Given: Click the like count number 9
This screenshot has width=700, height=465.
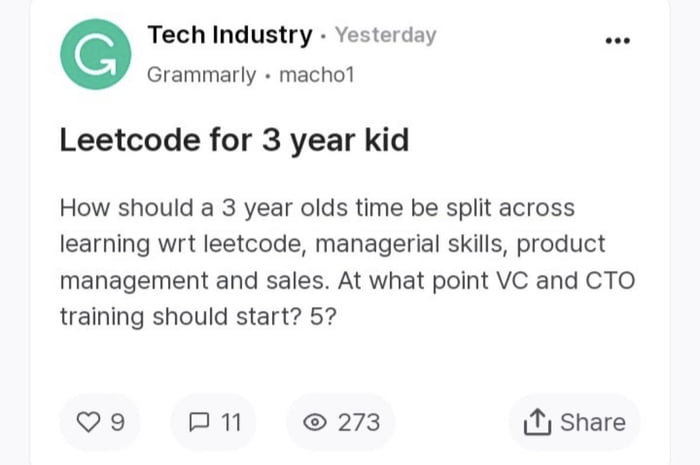Looking at the screenshot, I should coord(117,422).
